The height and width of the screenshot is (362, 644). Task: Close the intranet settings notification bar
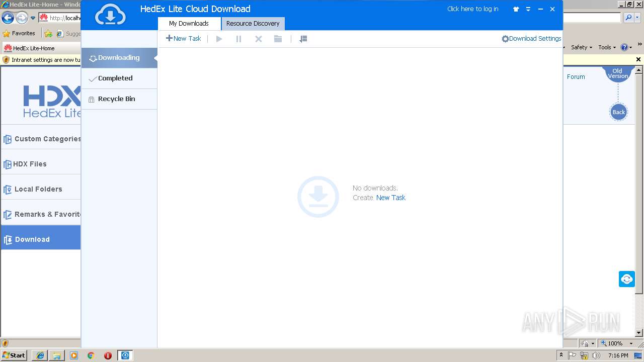tap(638, 59)
